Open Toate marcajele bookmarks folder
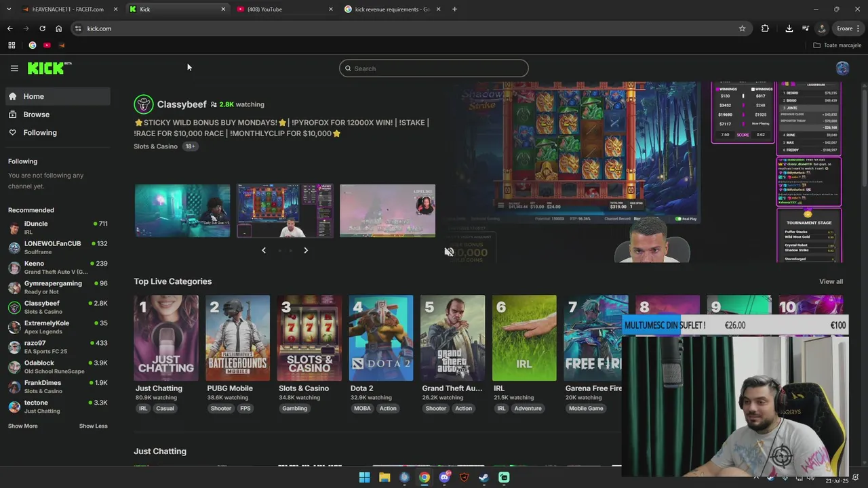 pyautogui.click(x=837, y=45)
